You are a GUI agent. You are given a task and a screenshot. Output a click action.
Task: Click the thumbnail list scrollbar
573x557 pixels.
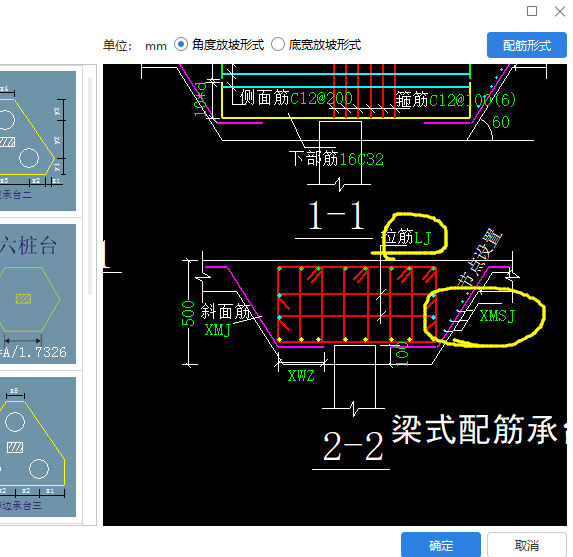(90, 186)
